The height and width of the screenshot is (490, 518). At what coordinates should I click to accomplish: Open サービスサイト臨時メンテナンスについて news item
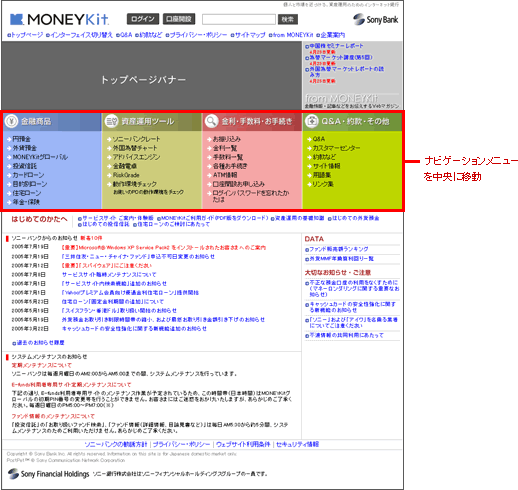[x=109, y=275]
